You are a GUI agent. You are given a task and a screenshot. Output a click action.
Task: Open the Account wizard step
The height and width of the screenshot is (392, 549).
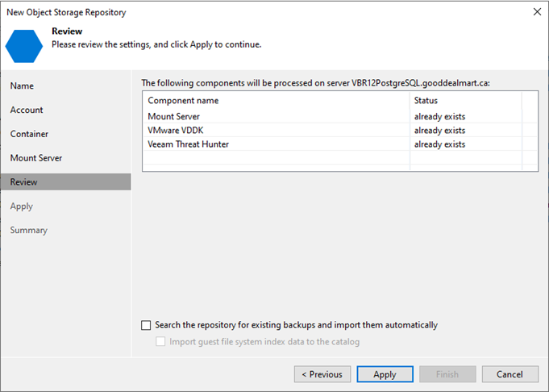27,110
